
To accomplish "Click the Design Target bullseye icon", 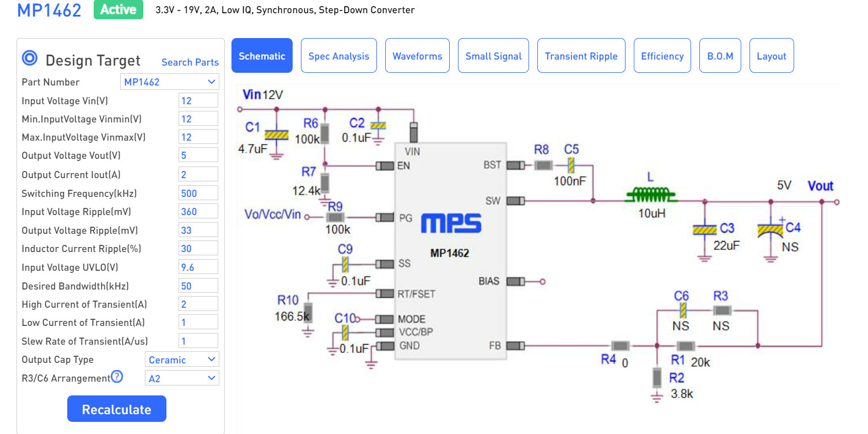I will click(x=30, y=58).
